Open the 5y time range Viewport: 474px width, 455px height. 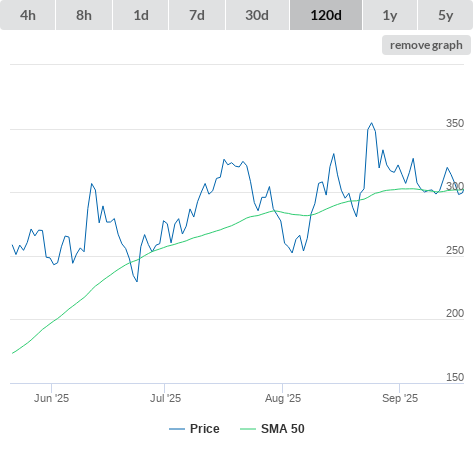(446, 15)
